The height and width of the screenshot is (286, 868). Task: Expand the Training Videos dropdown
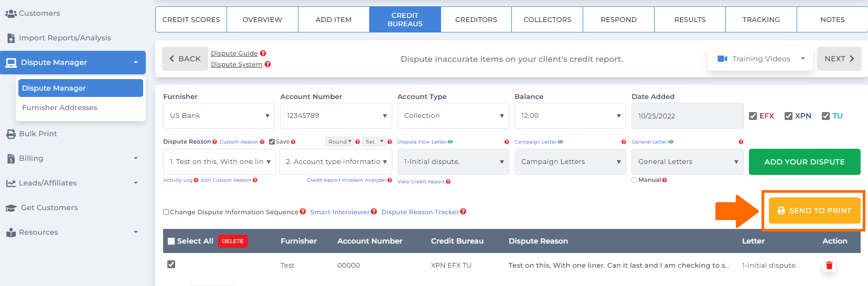coord(760,59)
